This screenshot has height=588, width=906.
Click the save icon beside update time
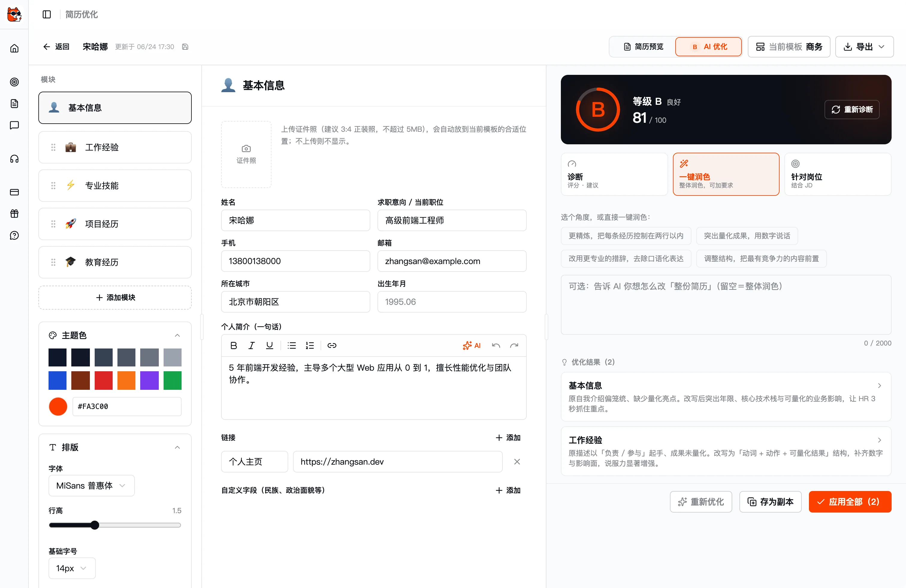(x=185, y=47)
